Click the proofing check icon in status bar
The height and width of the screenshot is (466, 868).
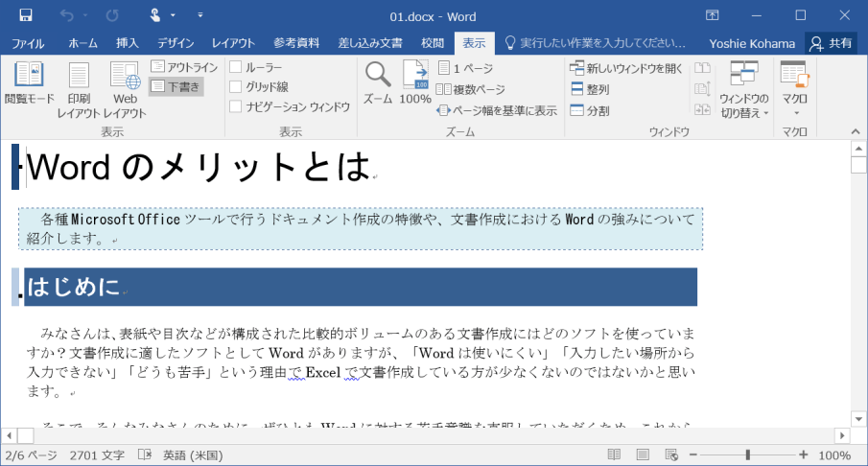(x=145, y=454)
